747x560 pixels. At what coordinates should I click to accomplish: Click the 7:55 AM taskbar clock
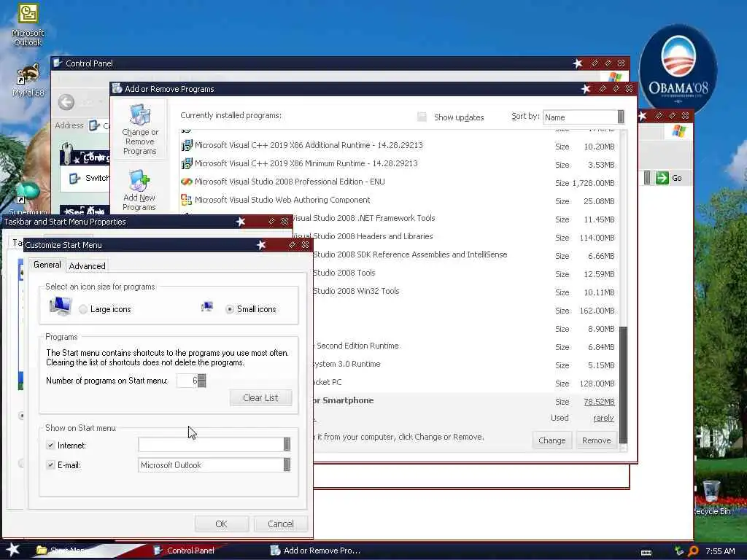(x=720, y=551)
